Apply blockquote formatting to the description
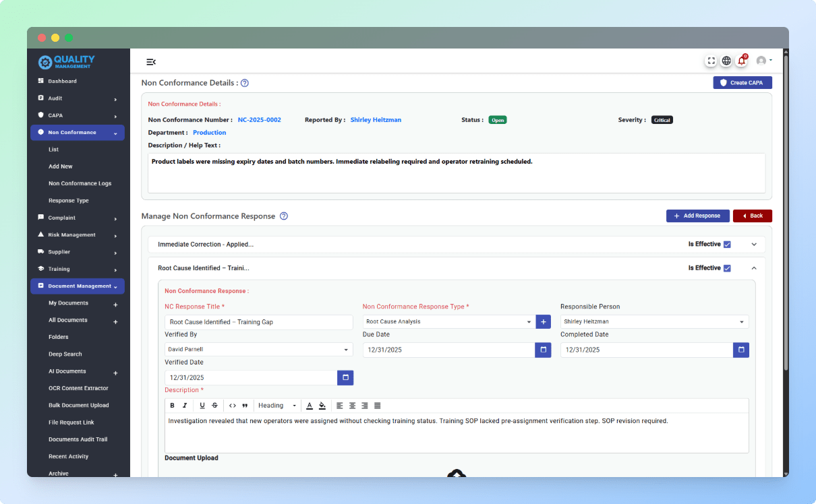 (x=245, y=405)
